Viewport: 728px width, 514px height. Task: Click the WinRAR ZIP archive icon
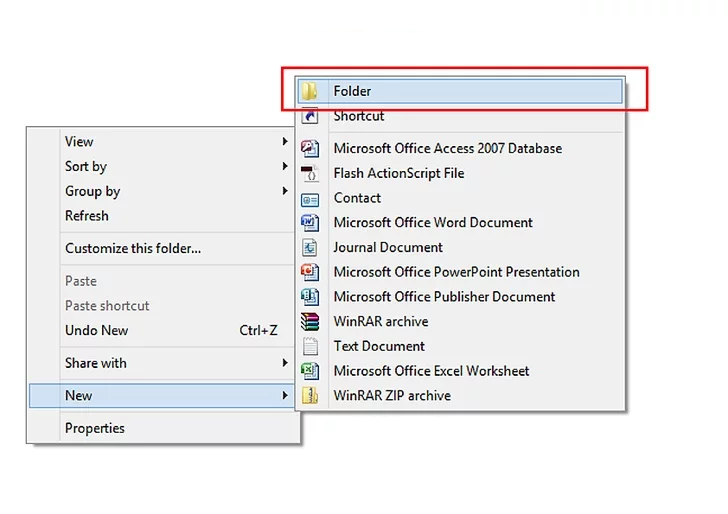(310, 396)
